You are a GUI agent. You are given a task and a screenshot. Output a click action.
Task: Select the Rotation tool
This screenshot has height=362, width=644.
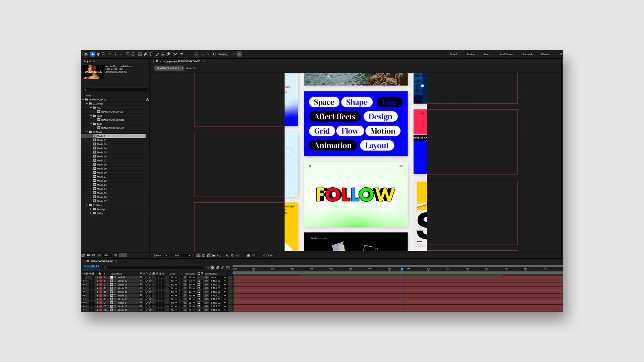point(128,54)
